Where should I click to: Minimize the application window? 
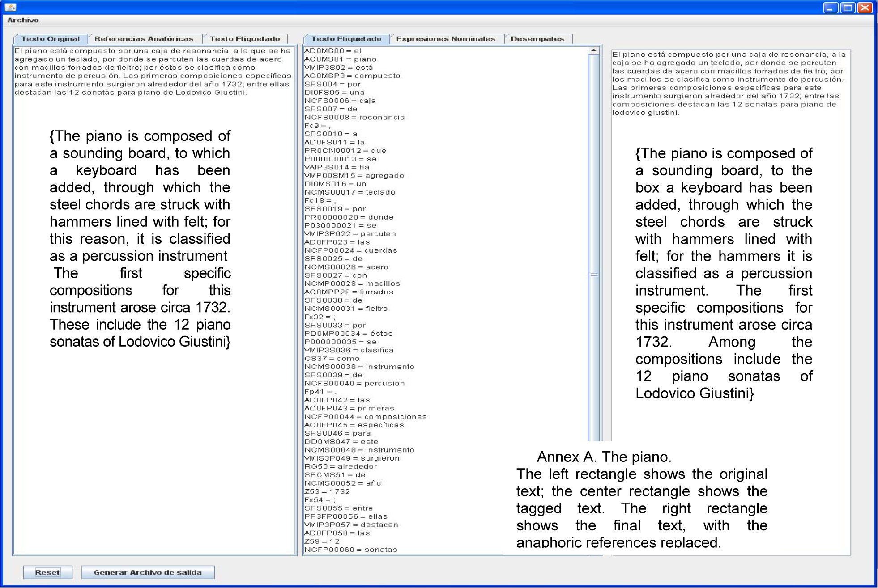coord(831,8)
